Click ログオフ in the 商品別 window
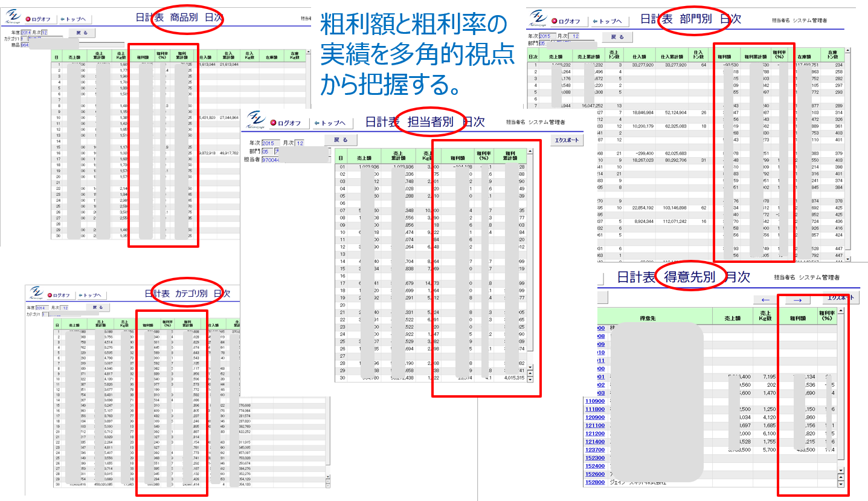Screen dimensions: 868x501 click(x=40, y=19)
